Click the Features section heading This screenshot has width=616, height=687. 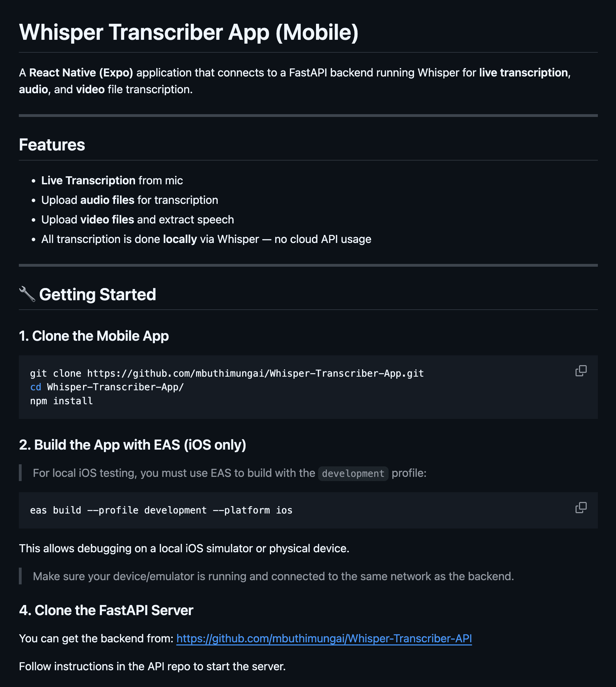point(52,145)
